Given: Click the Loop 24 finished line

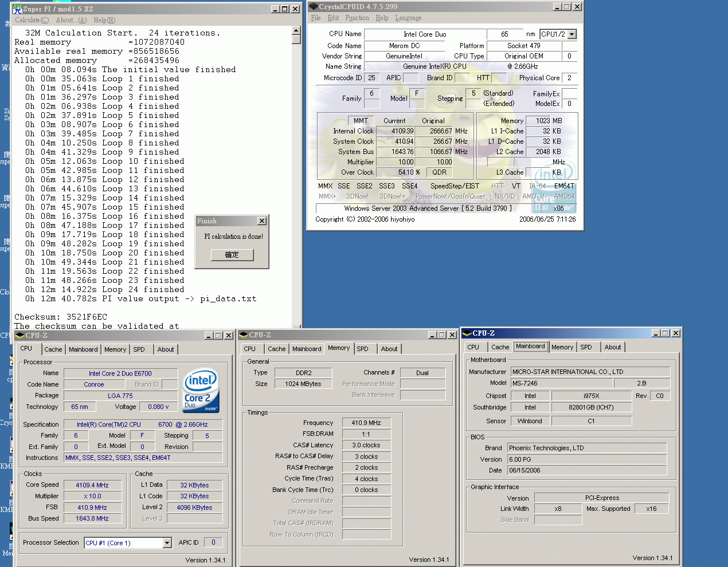Looking at the screenshot, I should coord(105,289).
